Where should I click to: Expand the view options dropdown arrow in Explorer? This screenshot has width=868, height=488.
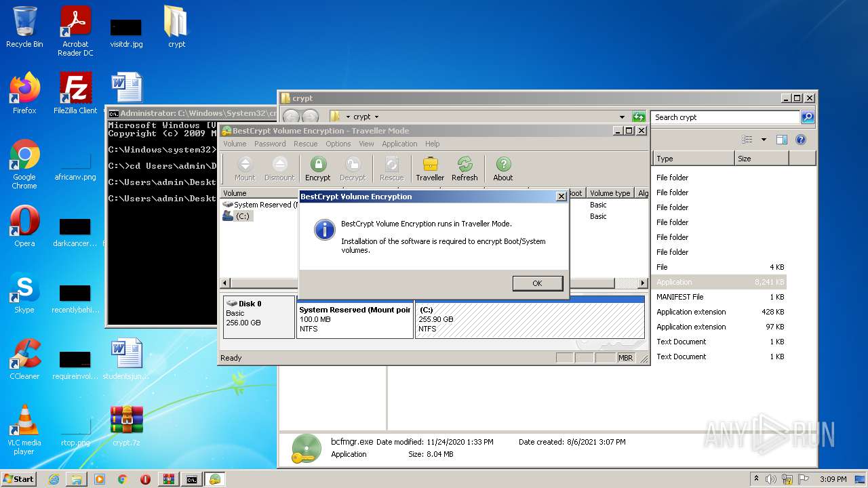(764, 140)
